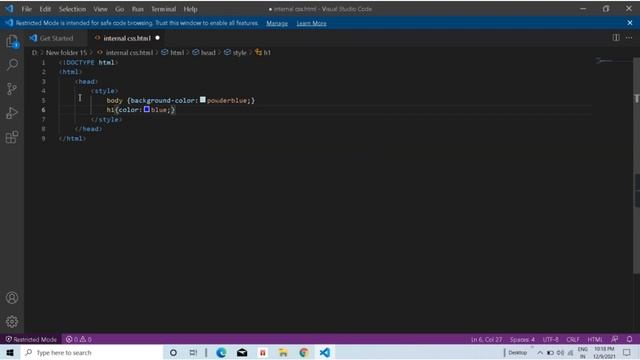Open the Source Control view
640x360 pixels.
point(12,89)
